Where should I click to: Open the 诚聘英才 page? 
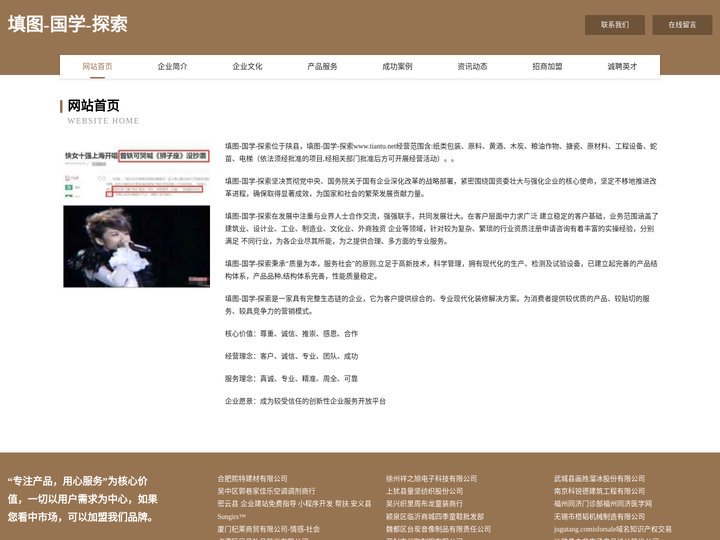pyautogui.click(x=622, y=66)
